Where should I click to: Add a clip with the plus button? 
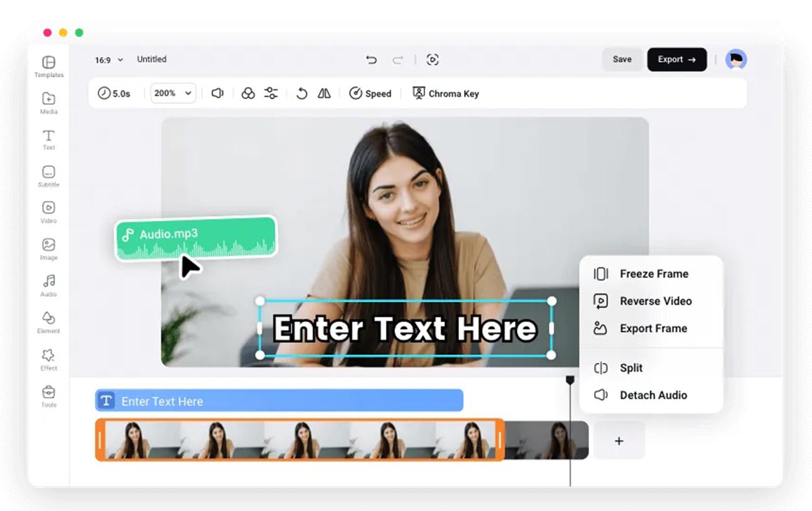point(619,441)
